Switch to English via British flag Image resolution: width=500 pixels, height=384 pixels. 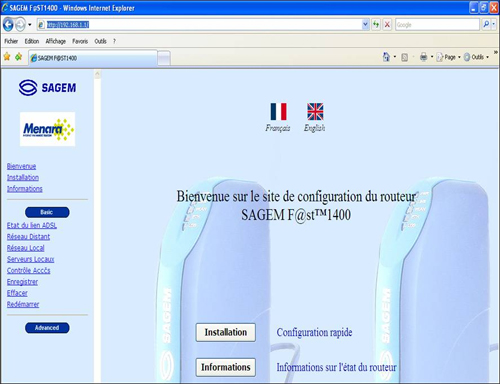pyautogui.click(x=315, y=111)
